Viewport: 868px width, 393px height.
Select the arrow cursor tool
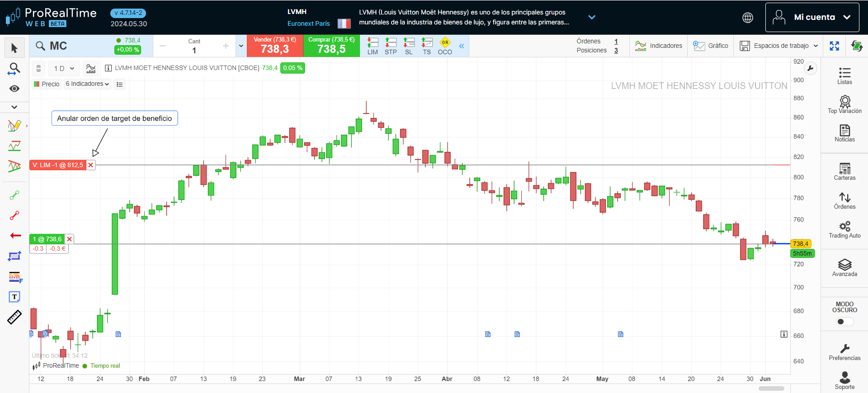(x=14, y=48)
